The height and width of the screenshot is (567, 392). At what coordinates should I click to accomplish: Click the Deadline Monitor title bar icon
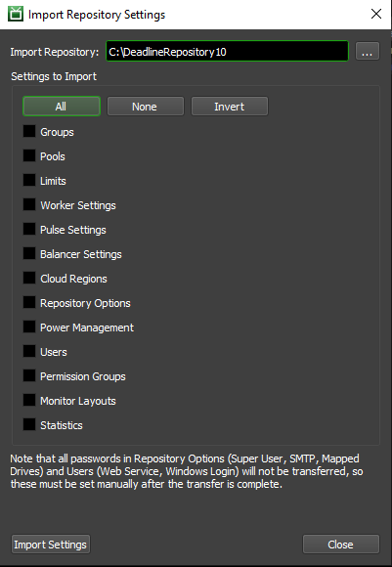pos(16,14)
